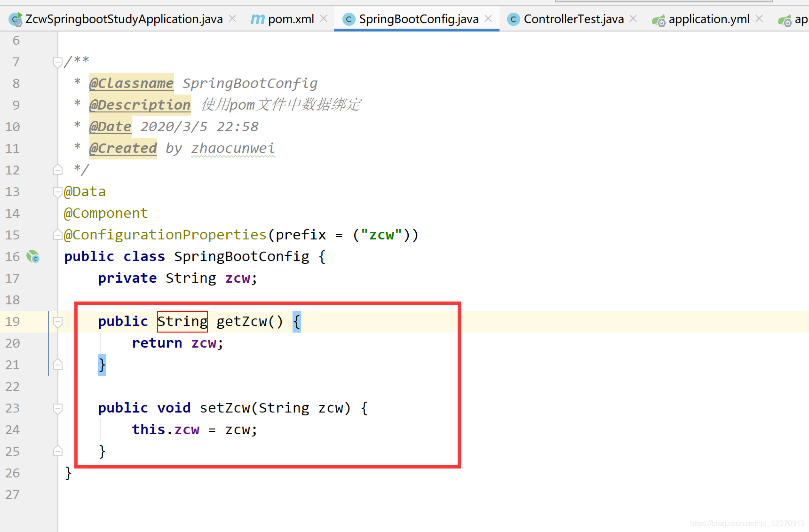809x532 pixels.
Task: Click the @Description tag in the comment
Action: coord(140,105)
